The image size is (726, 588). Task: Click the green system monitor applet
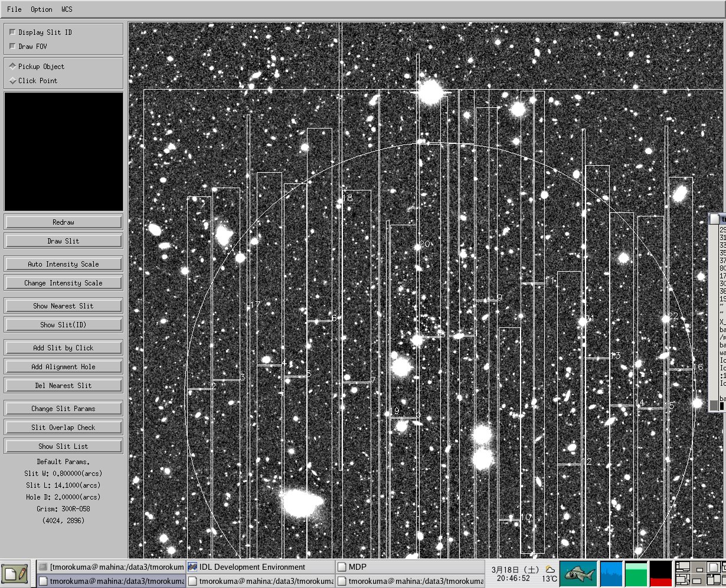click(x=636, y=573)
